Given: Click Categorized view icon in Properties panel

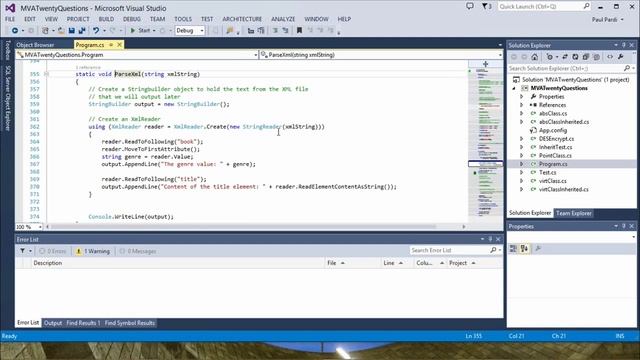Looking at the screenshot, I should (x=513, y=249).
